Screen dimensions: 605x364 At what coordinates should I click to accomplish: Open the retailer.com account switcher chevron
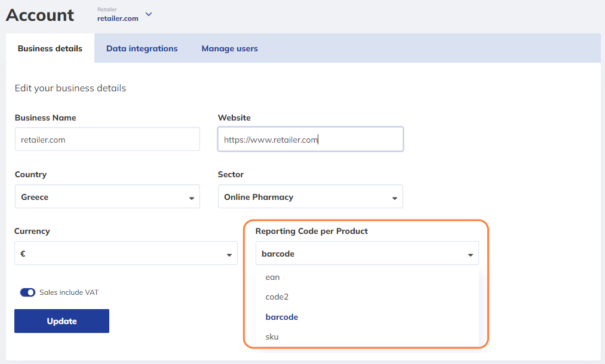[149, 14]
